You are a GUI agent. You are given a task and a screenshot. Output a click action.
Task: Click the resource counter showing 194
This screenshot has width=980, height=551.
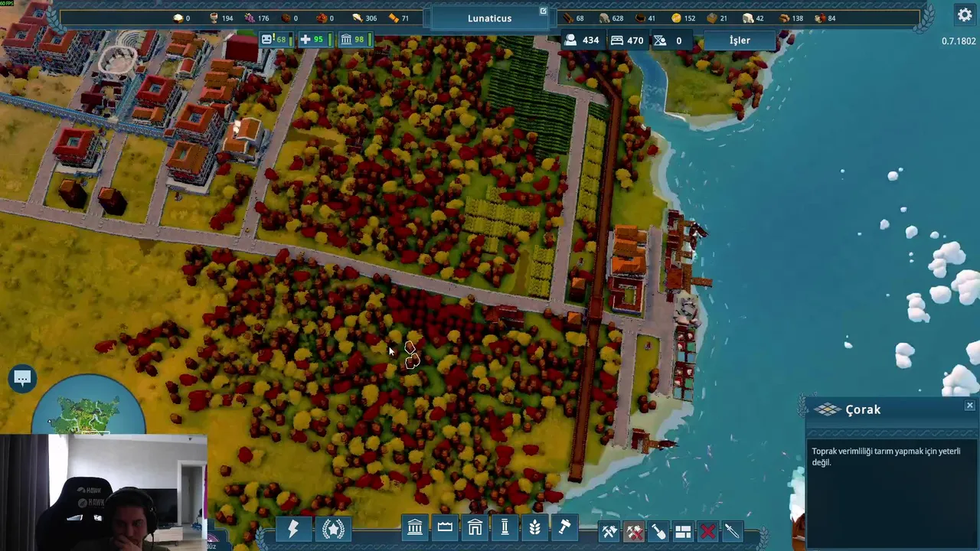point(220,18)
